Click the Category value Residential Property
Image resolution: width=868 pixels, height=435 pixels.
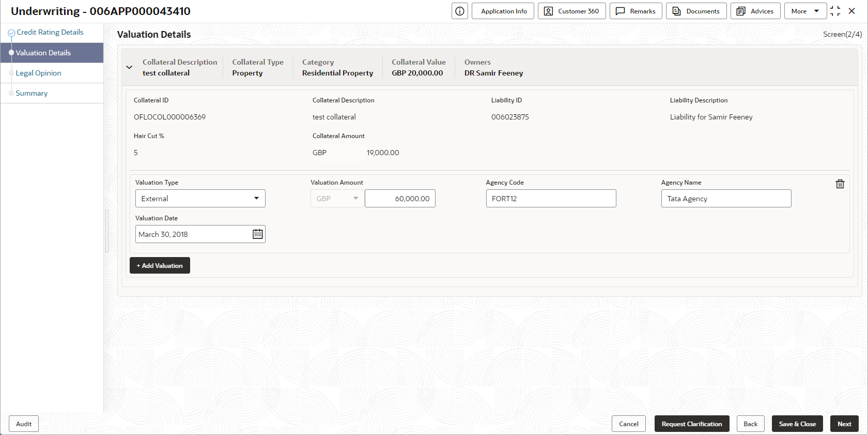(337, 73)
